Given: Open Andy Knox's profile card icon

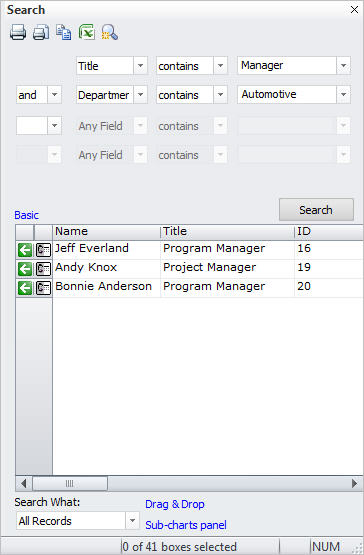Looking at the screenshot, I should (x=44, y=269).
